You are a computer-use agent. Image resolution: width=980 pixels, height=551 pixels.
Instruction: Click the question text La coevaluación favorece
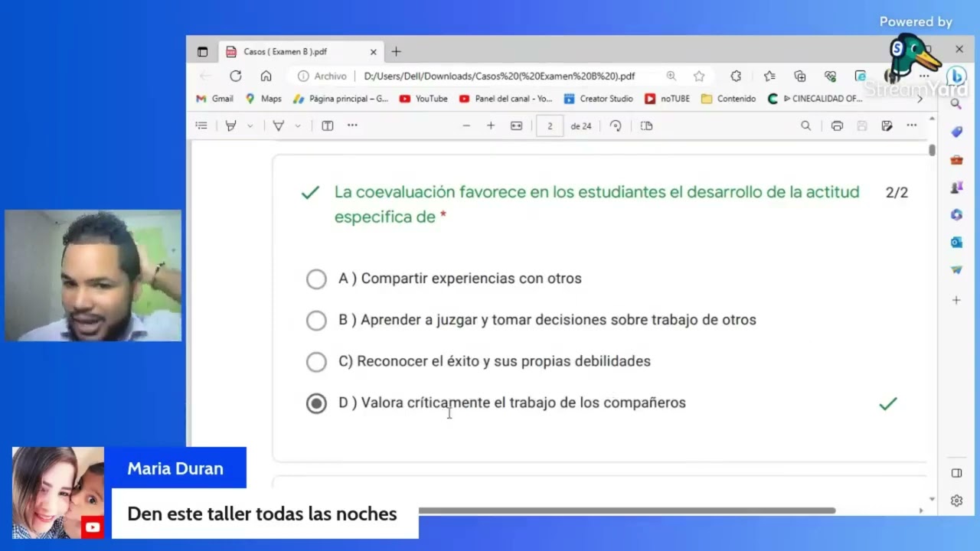(596, 204)
